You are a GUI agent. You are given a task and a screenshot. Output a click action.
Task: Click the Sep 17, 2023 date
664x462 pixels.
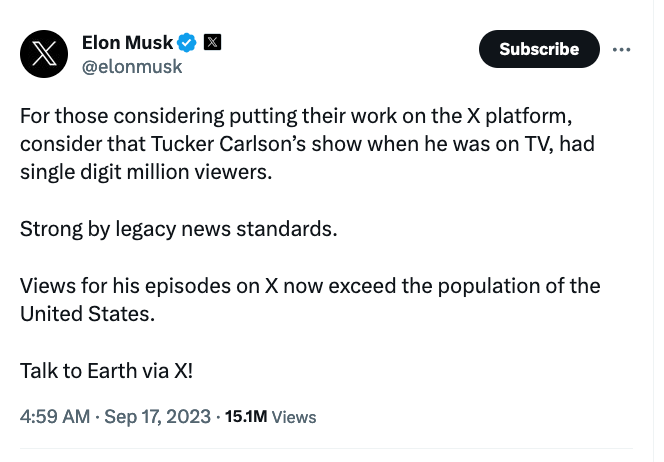pos(158,417)
